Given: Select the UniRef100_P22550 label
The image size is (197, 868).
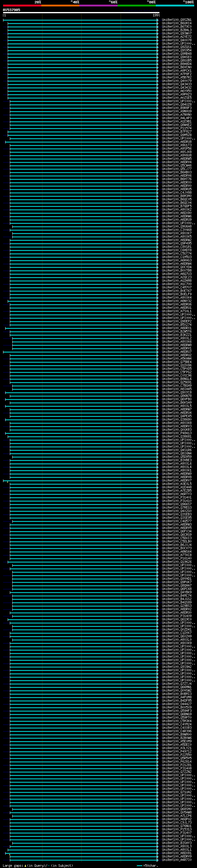Looking at the screenshot, I should click(177, 755).
